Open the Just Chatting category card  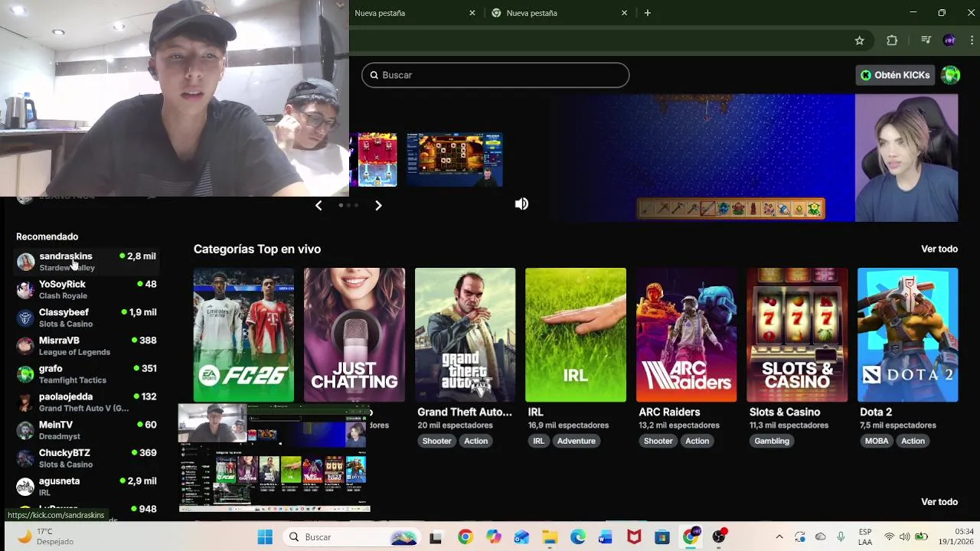[354, 334]
